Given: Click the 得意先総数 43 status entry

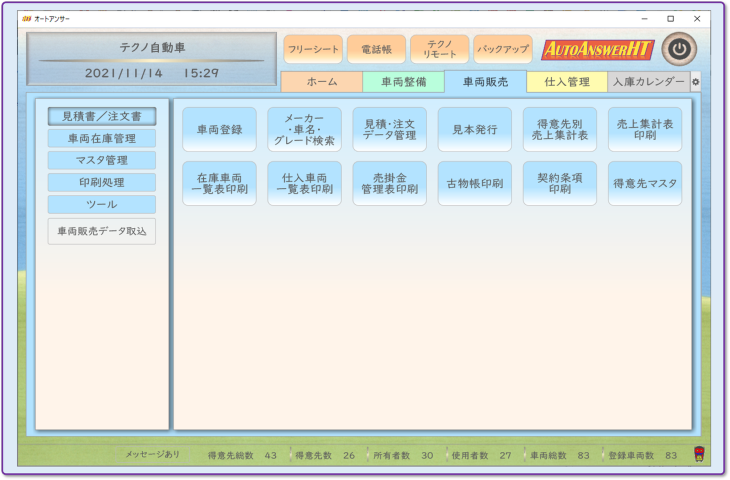Looking at the screenshot, I should 242,455.
